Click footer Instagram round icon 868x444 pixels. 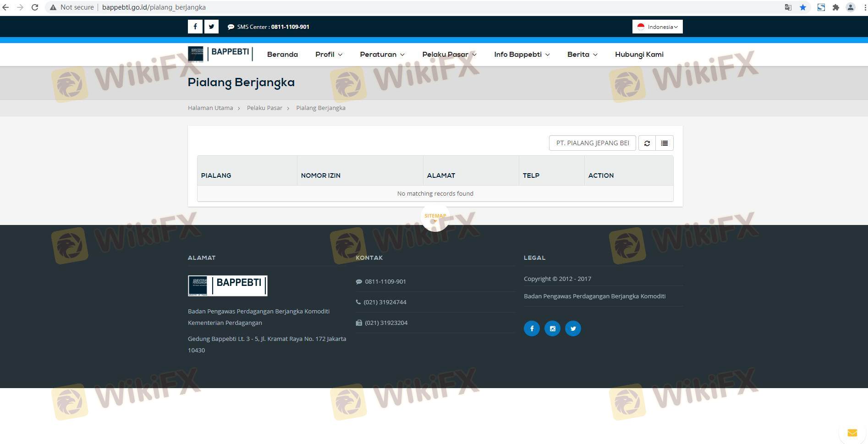pyautogui.click(x=552, y=329)
